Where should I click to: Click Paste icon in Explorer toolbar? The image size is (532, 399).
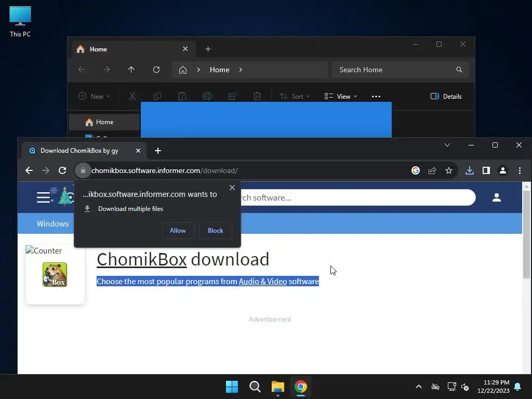click(182, 96)
